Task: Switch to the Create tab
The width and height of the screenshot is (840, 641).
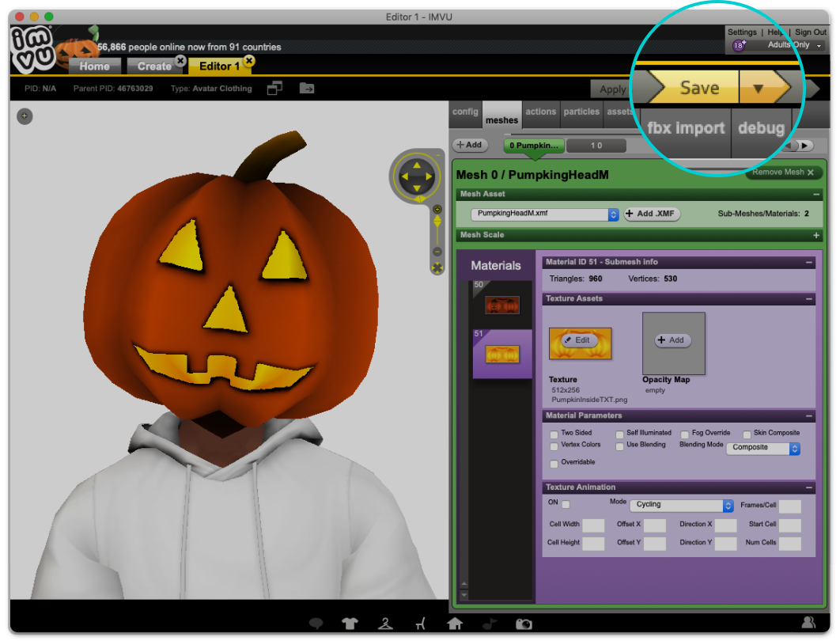Action: pyautogui.click(x=154, y=66)
